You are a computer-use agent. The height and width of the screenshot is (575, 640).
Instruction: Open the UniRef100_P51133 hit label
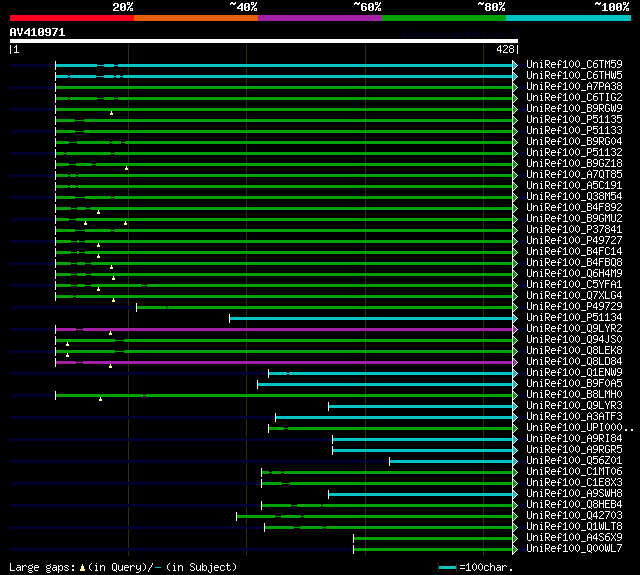[x=574, y=131]
